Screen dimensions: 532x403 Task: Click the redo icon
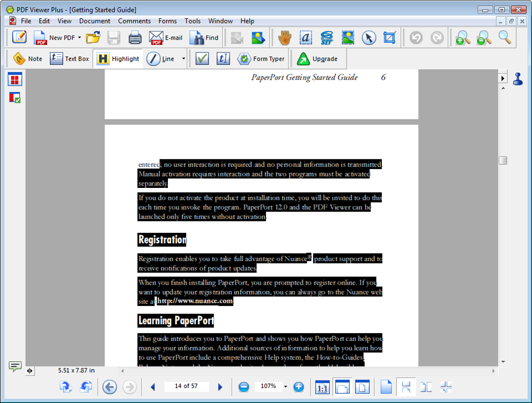tap(437, 38)
